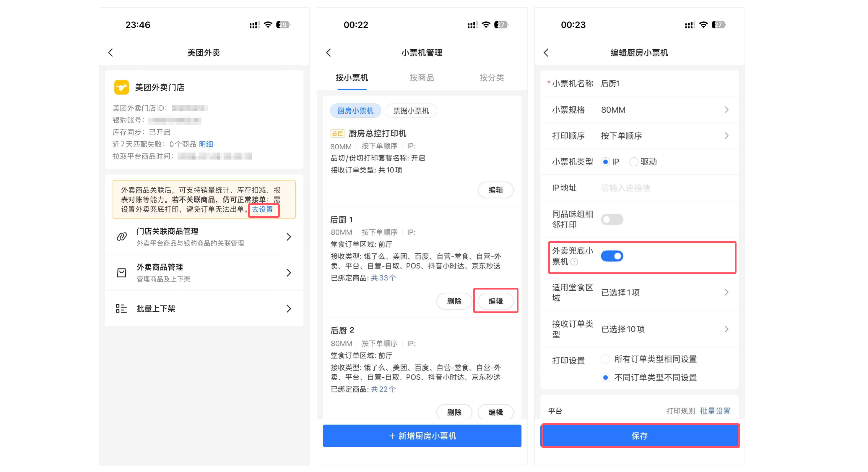Open 外卖商品管理 via its chevron
Viewport: 868px width, 472px height.
coord(289,273)
